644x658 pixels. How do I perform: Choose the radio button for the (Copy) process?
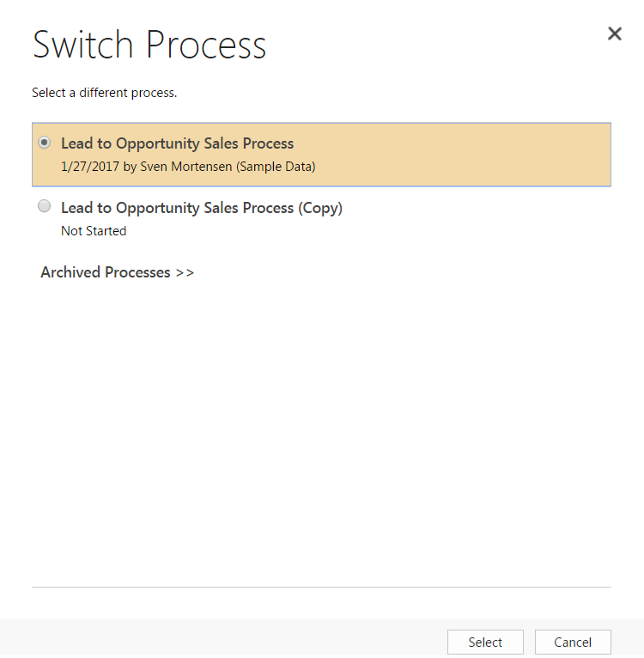(45, 207)
